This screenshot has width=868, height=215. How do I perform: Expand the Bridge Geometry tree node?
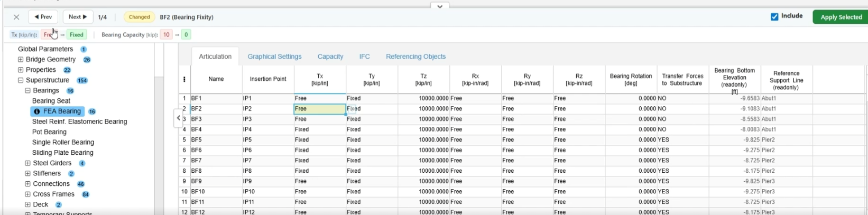(21, 60)
